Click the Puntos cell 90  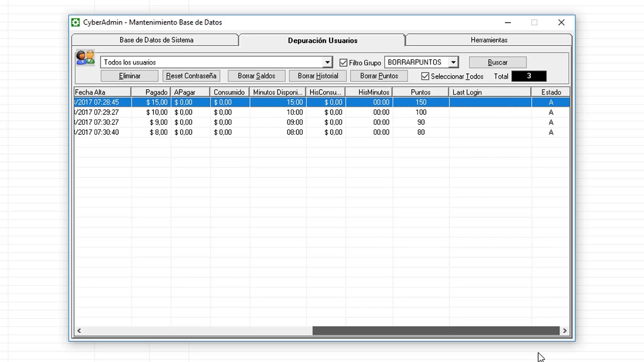coord(421,123)
